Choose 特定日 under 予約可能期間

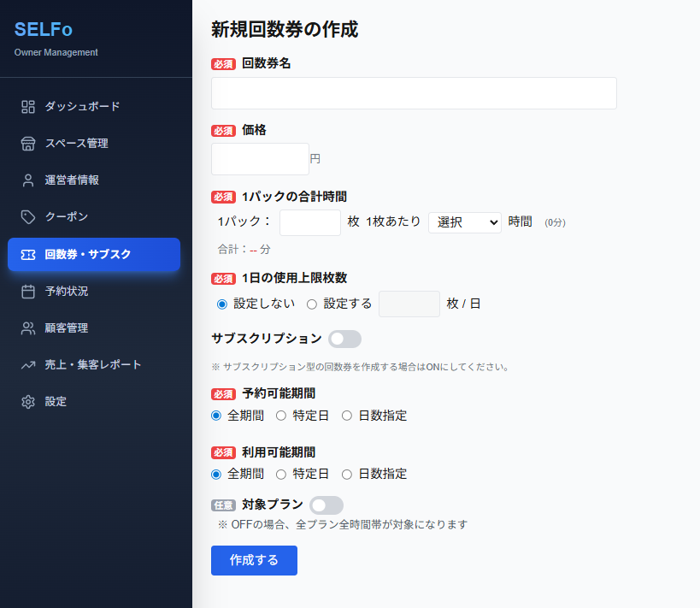click(281, 416)
